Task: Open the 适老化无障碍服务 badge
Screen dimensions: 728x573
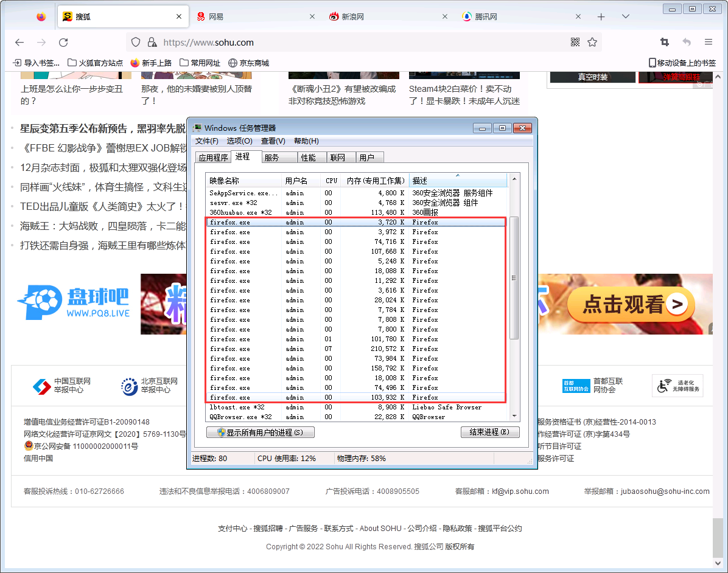Action: click(x=678, y=386)
